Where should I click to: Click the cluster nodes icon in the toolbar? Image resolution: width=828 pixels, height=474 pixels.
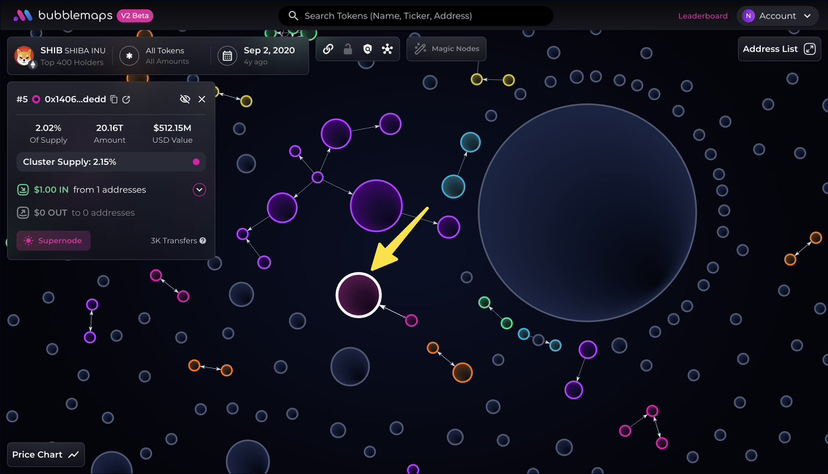[387, 49]
